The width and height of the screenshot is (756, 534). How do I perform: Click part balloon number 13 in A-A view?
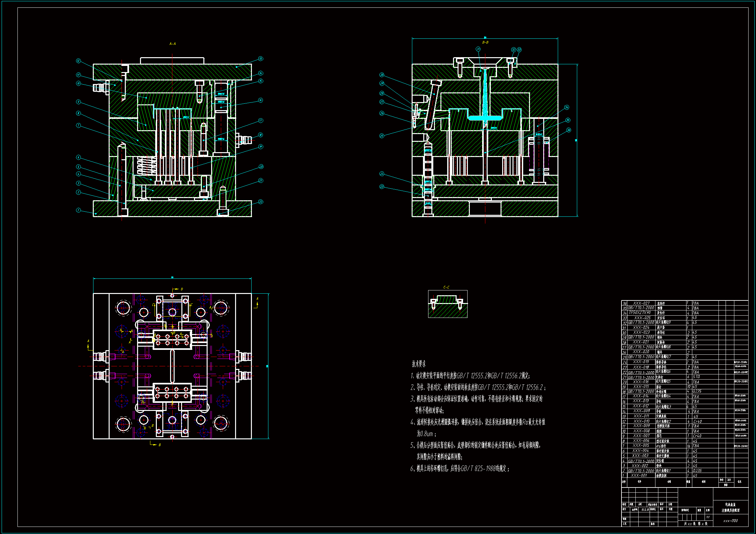(260, 59)
